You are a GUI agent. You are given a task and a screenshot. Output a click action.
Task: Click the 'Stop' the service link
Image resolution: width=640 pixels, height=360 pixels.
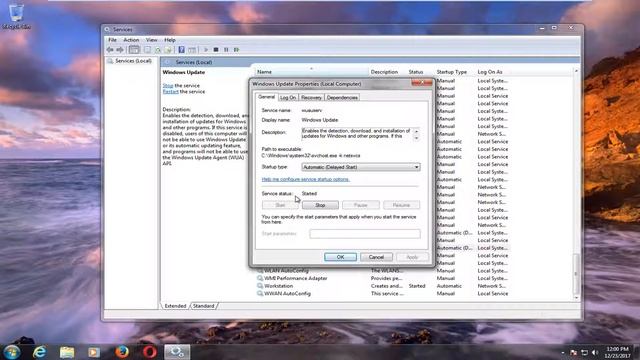point(168,86)
